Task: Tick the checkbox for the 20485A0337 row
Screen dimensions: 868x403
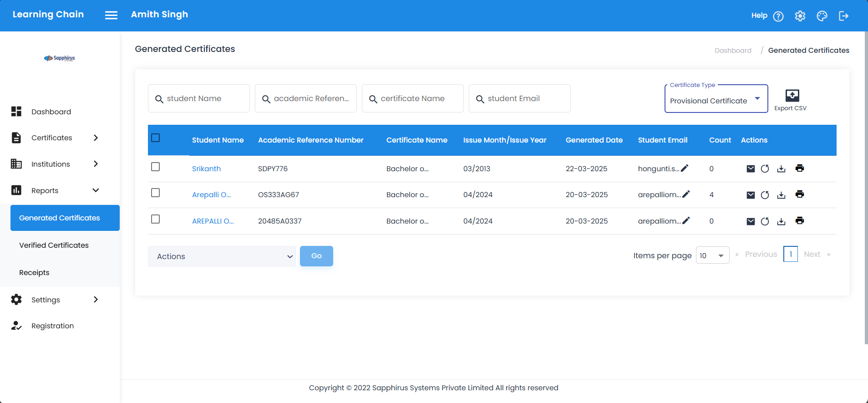Action: click(x=156, y=219)
